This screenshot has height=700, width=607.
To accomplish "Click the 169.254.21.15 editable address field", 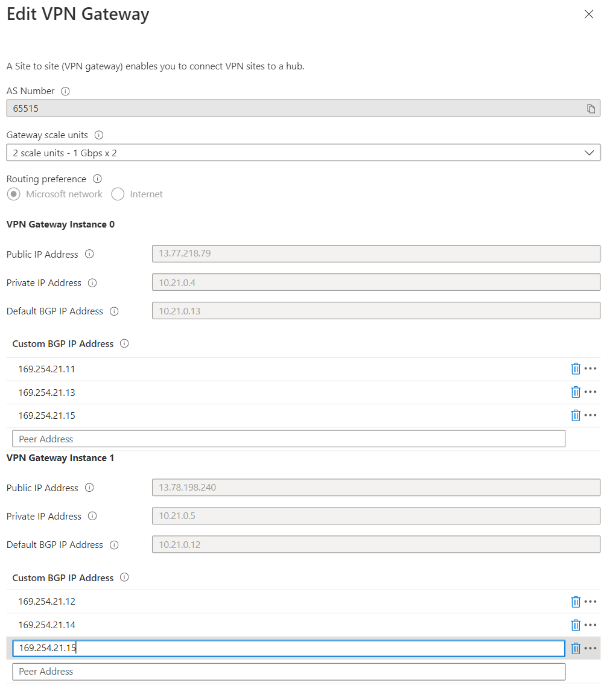I will point(288,648).
